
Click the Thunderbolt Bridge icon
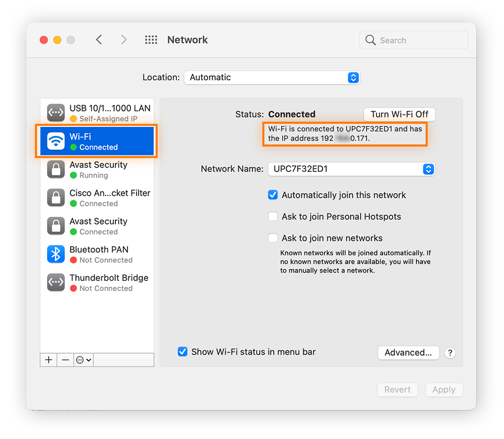click(x=56, y=282)
